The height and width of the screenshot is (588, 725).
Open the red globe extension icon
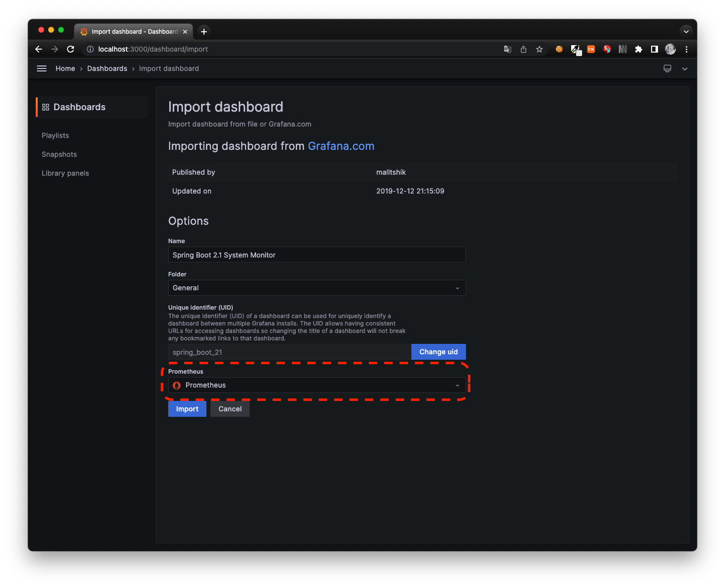point(607,49)
